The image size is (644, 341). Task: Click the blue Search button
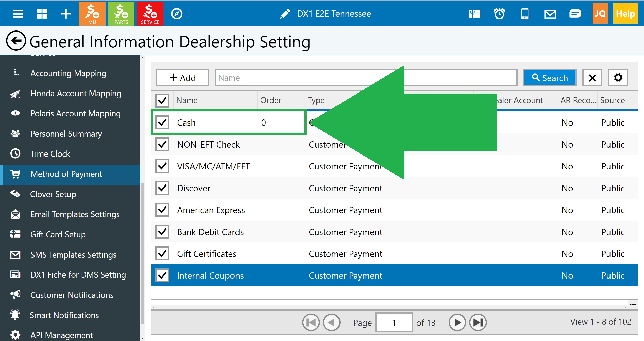coord(550,78)
